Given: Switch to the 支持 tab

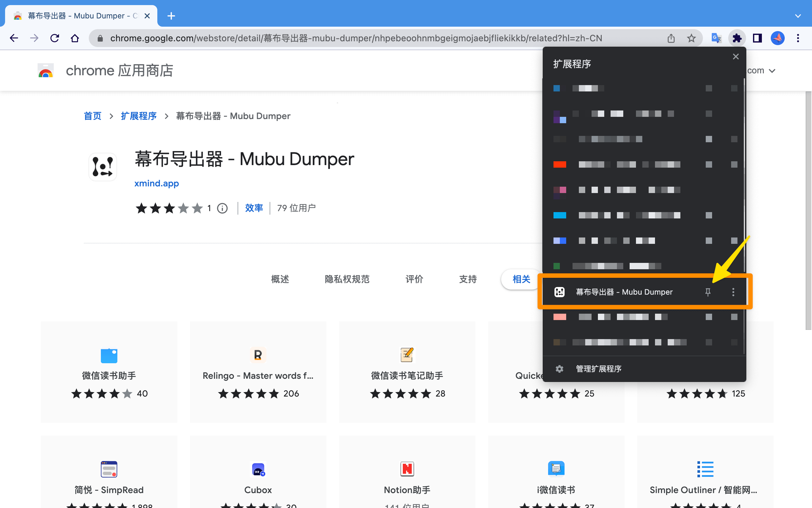Looking at the screenshot, I should point(468,279).
